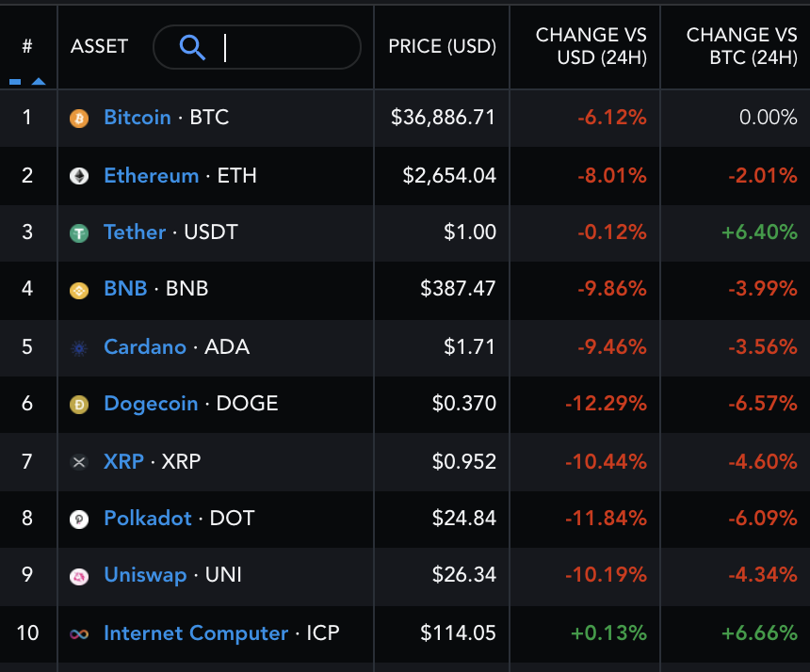Viewport: 810px width, 672px height.
Task: Click the Bitcoin coin logo icon
Action: (79, 118)
